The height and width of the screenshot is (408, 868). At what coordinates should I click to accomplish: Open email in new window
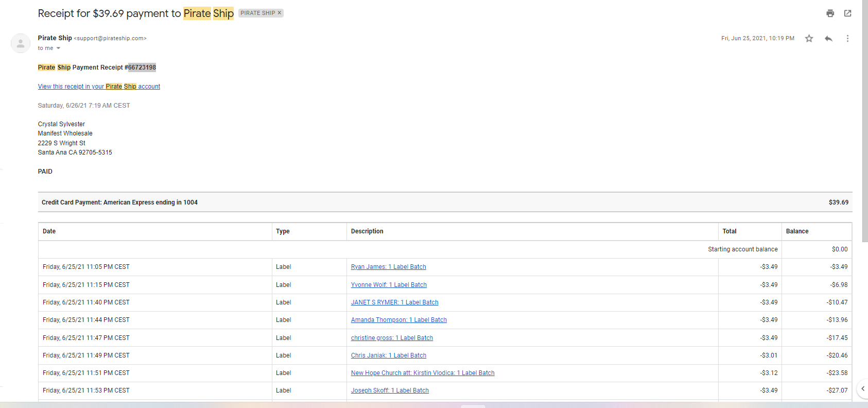pyautogui.click(x=847, y=13)
